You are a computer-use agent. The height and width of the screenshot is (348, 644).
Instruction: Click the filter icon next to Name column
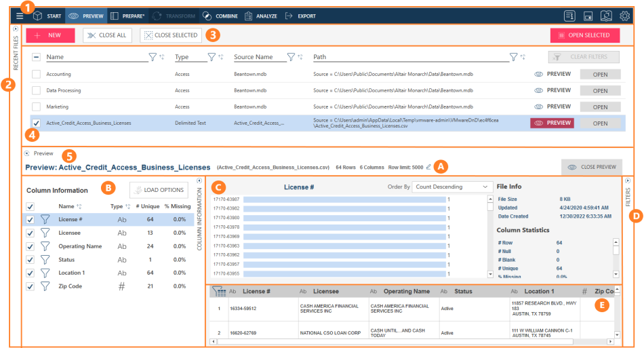[153, 58]
